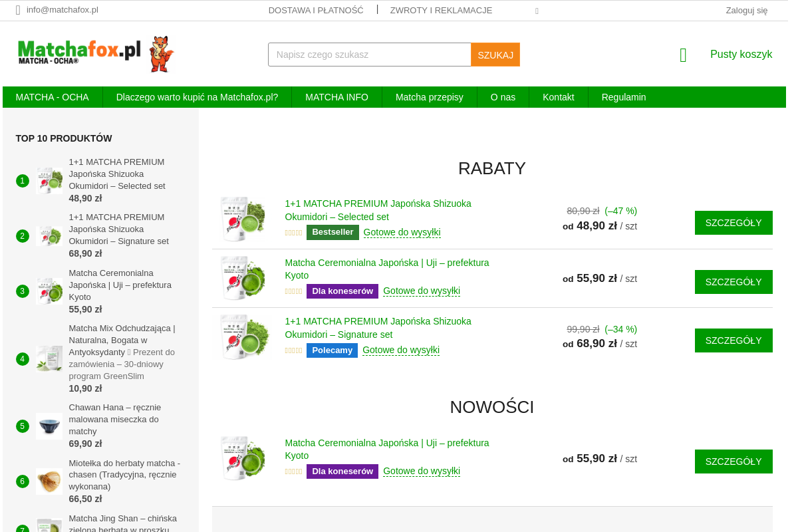
Task: Click the Bestseller badge
Action: point(332,232)
